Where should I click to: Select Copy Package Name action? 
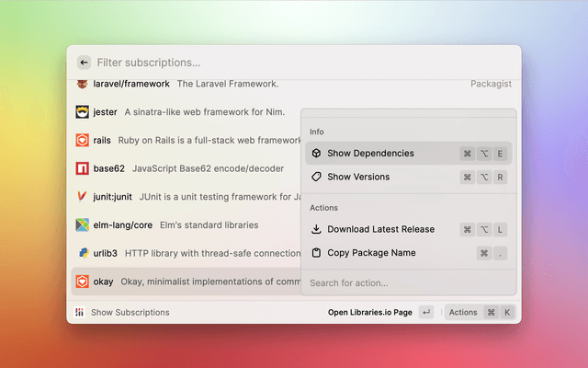[x=371, y=253]
